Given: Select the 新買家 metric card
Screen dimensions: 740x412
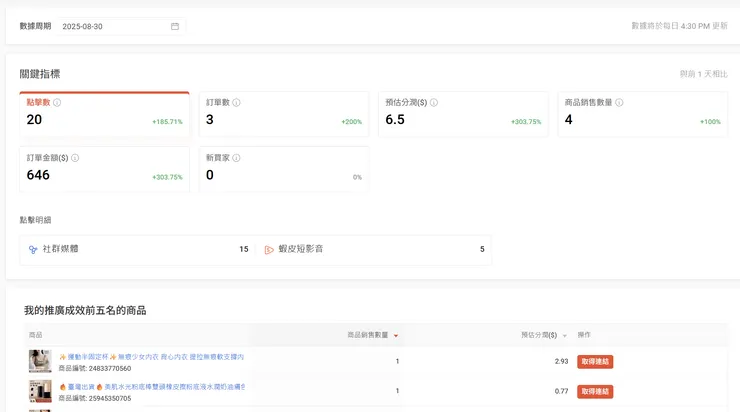Looking at the screenshot, I should (284, 169).
